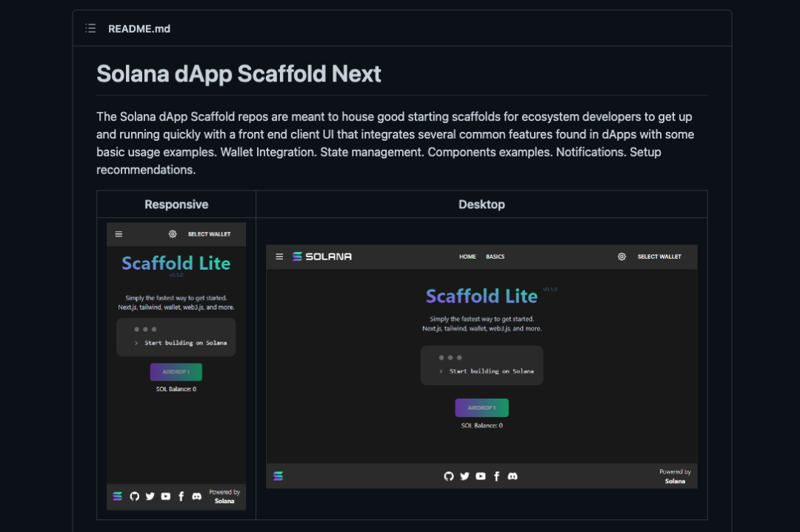Image resolution: width=800 pixels, height=532 pixels.
Task: Click Discord icon in Desktop preview footer
Action: 513,476
